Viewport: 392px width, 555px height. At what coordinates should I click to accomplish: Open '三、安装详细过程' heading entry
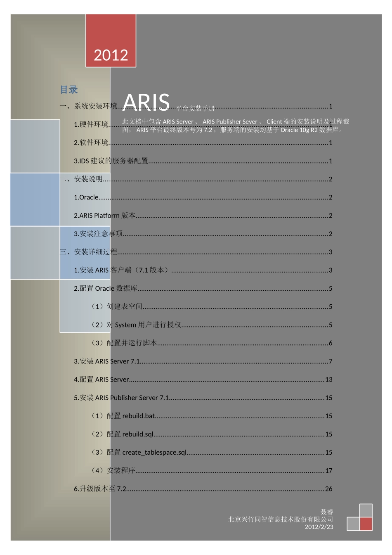(196, 252)
